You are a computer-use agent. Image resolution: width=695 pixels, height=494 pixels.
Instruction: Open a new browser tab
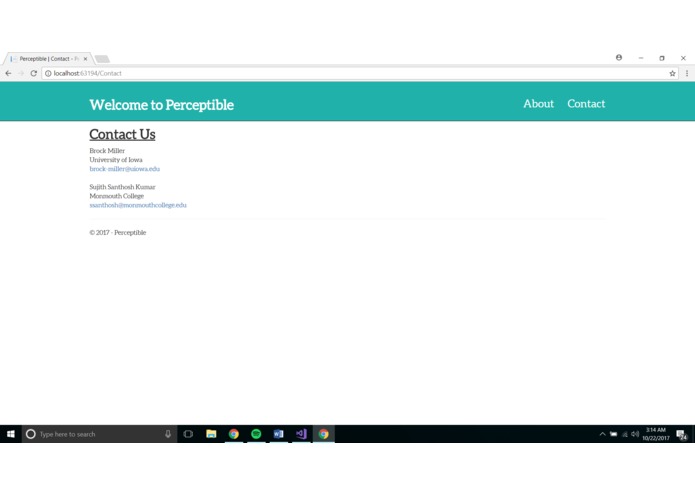102,59
